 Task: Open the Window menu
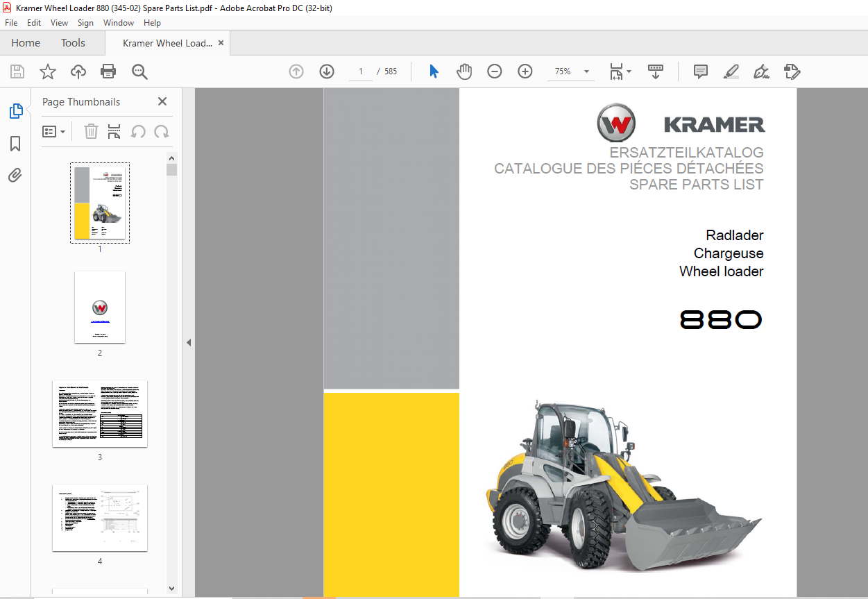point(119,23)
